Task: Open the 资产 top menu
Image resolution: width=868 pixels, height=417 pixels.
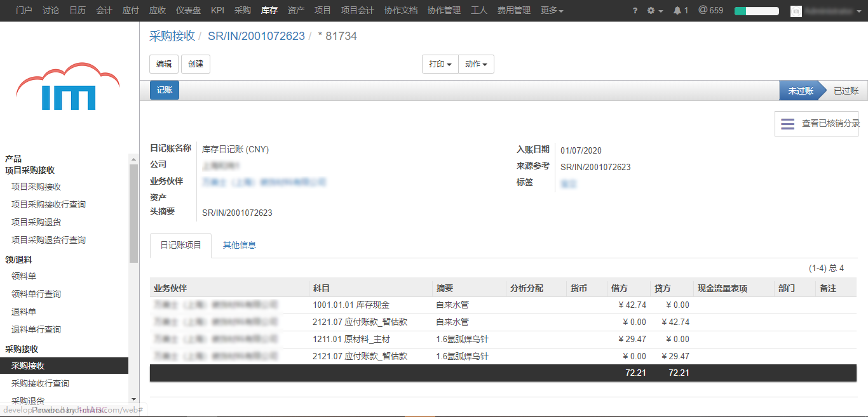Action: (296, 11)
